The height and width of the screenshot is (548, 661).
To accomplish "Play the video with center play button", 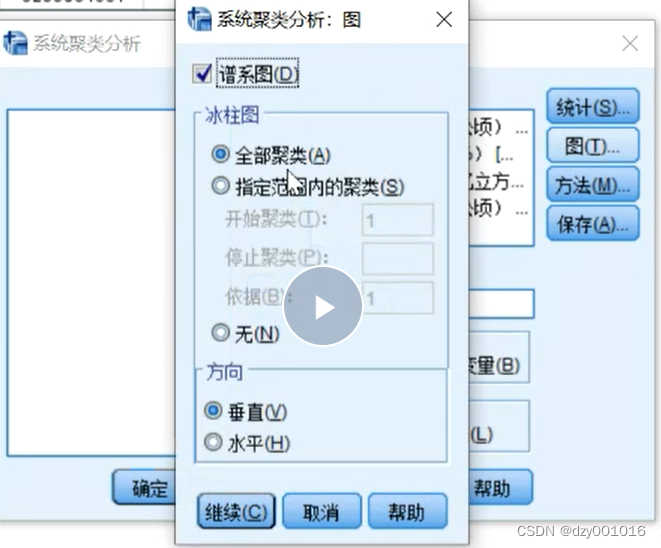I will (323, 306).
